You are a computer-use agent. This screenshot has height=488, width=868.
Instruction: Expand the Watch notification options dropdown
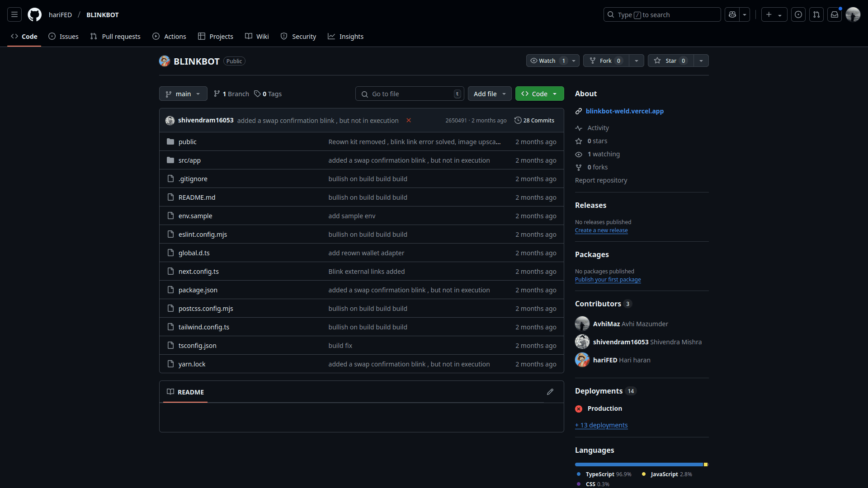[x=574, y=61]
